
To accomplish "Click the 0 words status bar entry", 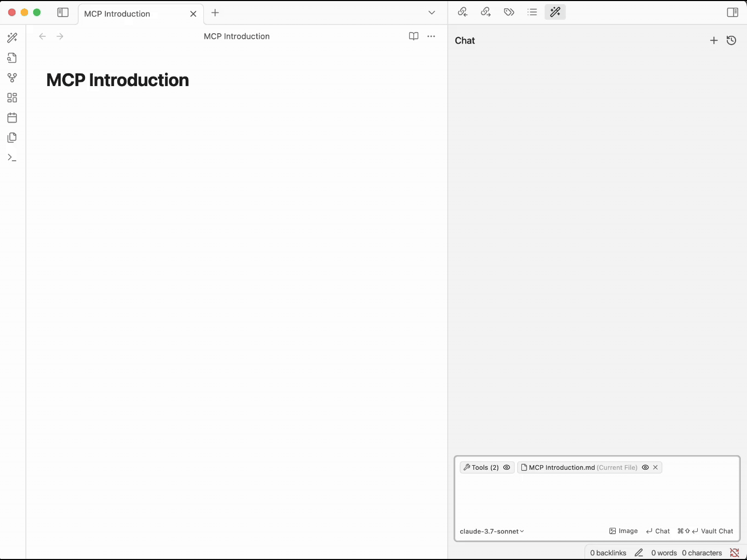I will pyautogui.click(x=664, y=553).
